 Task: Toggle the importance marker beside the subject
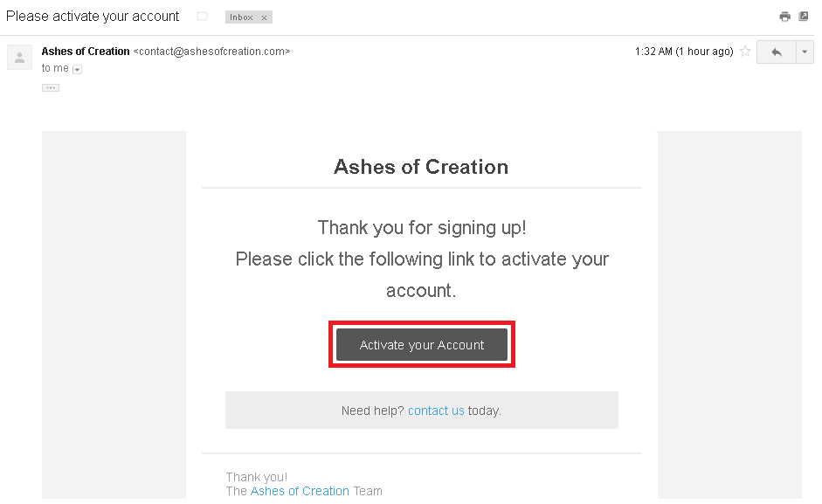coord(202,17)
